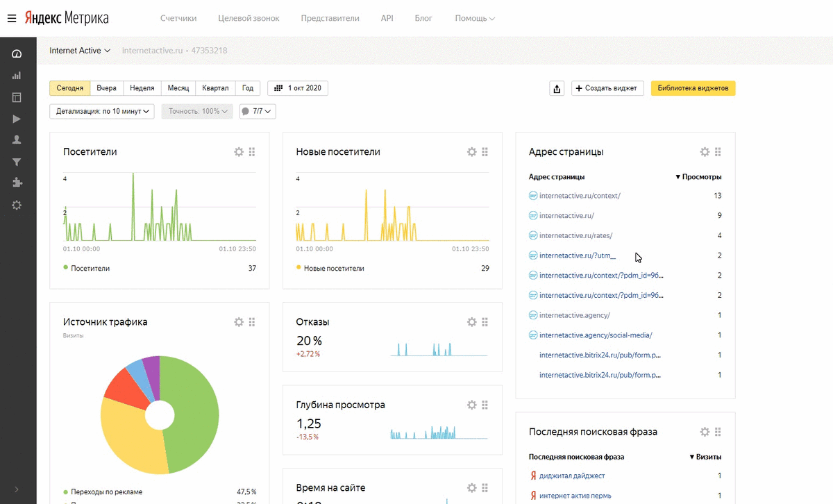Viewport: 833px width, 504px height.
Task: Open visitors person icon in sidebar
Action: click(17, 140)
